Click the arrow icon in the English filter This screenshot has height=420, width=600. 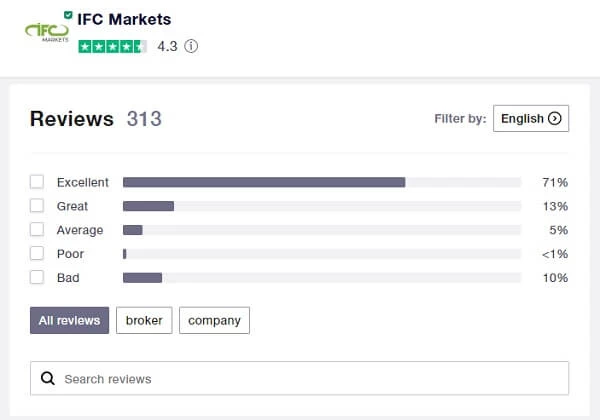(x=555, y=118)
